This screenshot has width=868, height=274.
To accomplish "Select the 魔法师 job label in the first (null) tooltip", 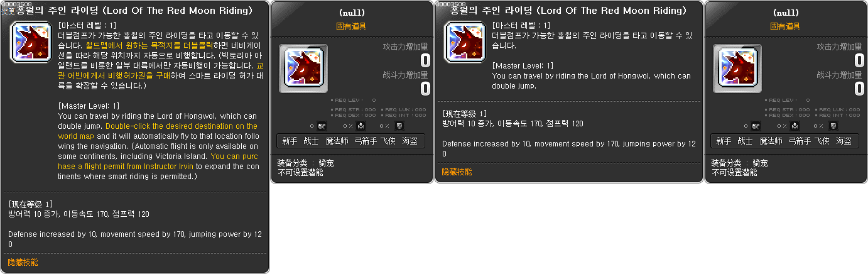I will (337, 141).
